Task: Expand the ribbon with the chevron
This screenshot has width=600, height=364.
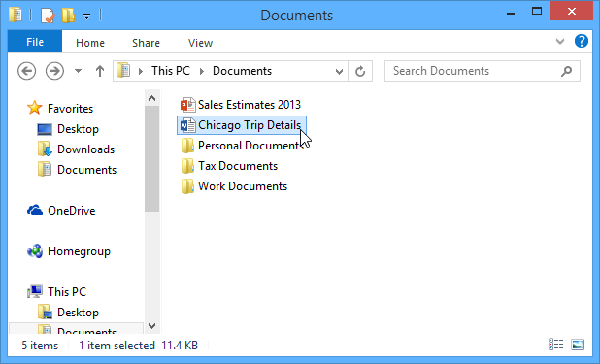Action: pyautogui.click(x=560, y=42)
